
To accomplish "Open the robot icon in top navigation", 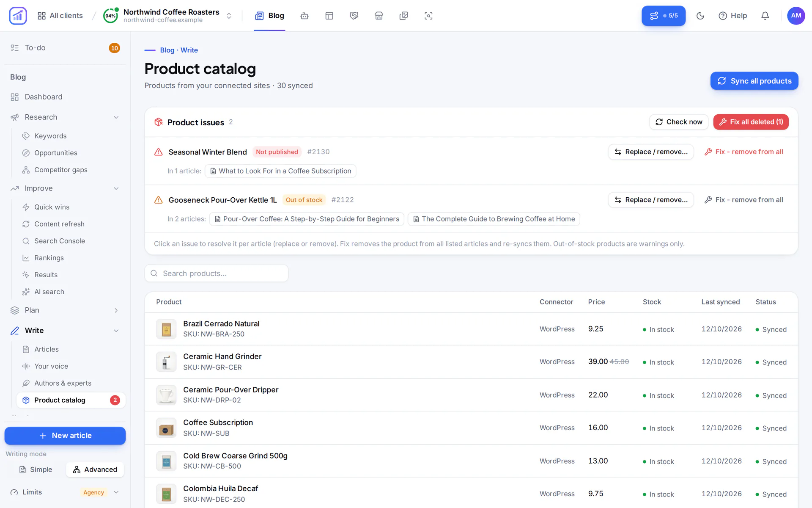I will pyautogui.click(x=304, y=16).
